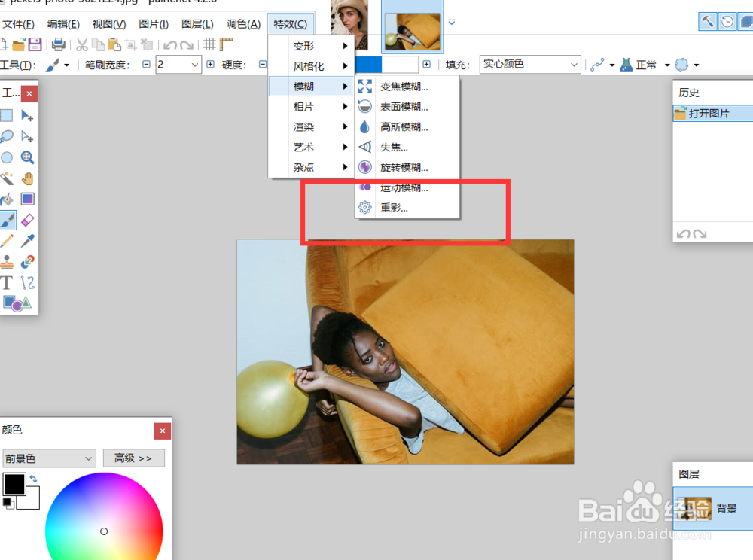Open the 图层 menu
This screenshot has width=753, height=560.
pyautogui.click(x=197, y=24)
